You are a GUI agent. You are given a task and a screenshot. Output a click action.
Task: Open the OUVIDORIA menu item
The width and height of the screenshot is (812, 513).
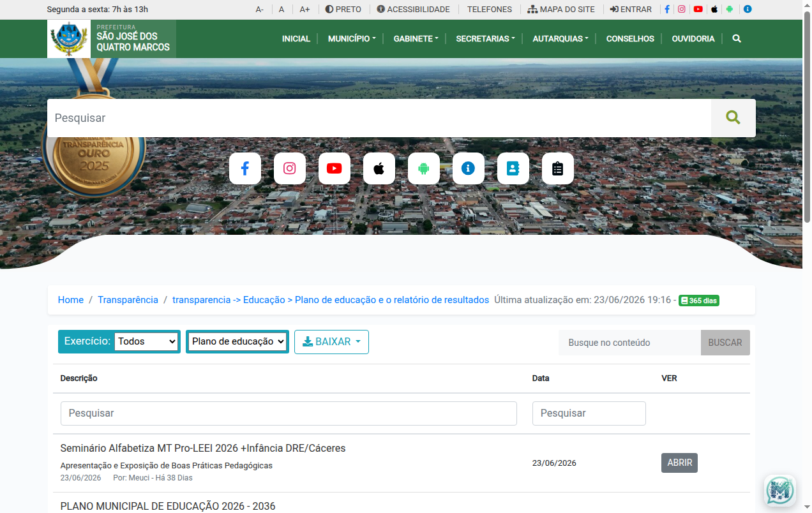[693, 39]
